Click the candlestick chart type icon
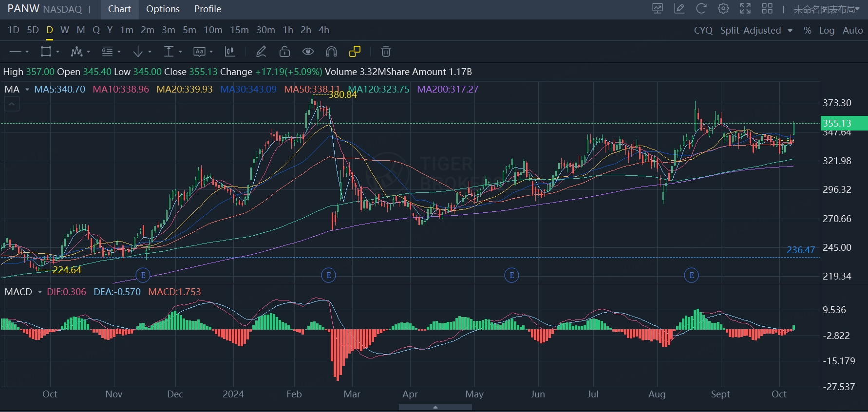The width and height of the screenshot is (868, 412). [229, 52]
